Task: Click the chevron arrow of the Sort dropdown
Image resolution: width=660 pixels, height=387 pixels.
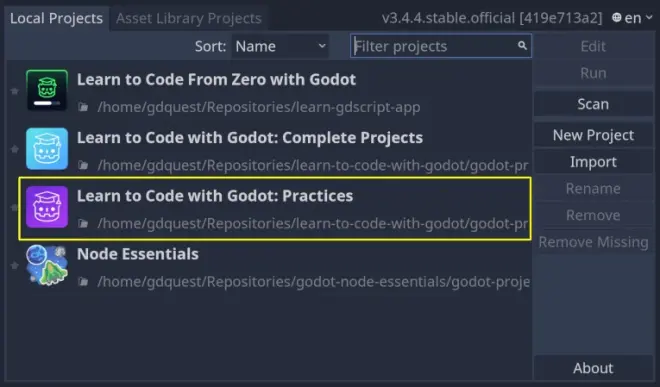Action: [x=322, y=45]
